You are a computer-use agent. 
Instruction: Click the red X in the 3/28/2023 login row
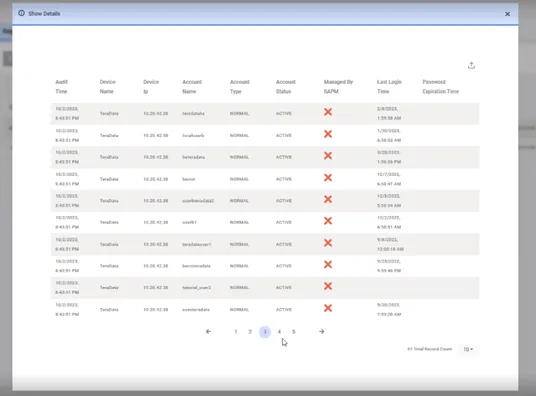[x=328, y=156]
